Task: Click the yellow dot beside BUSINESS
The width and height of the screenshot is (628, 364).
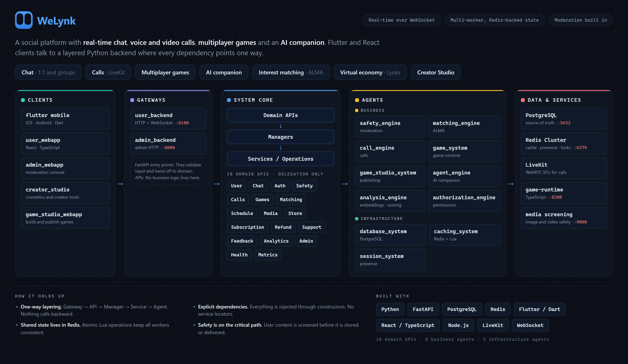Action: (x=357, y=110)
